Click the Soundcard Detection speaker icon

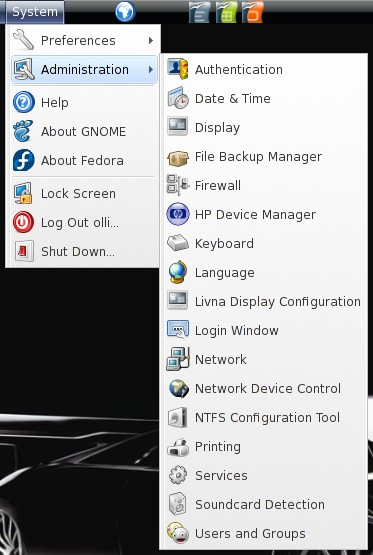[x=177, y=504]
